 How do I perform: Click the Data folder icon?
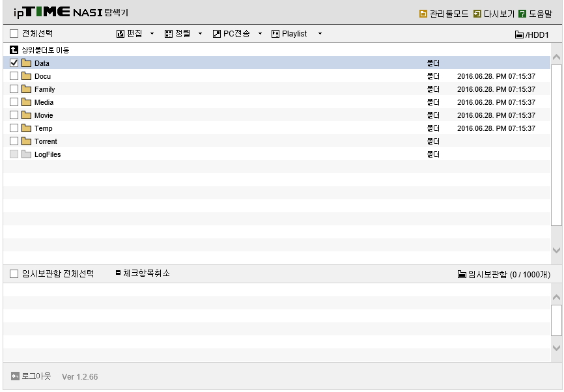[x=26, y=63]
